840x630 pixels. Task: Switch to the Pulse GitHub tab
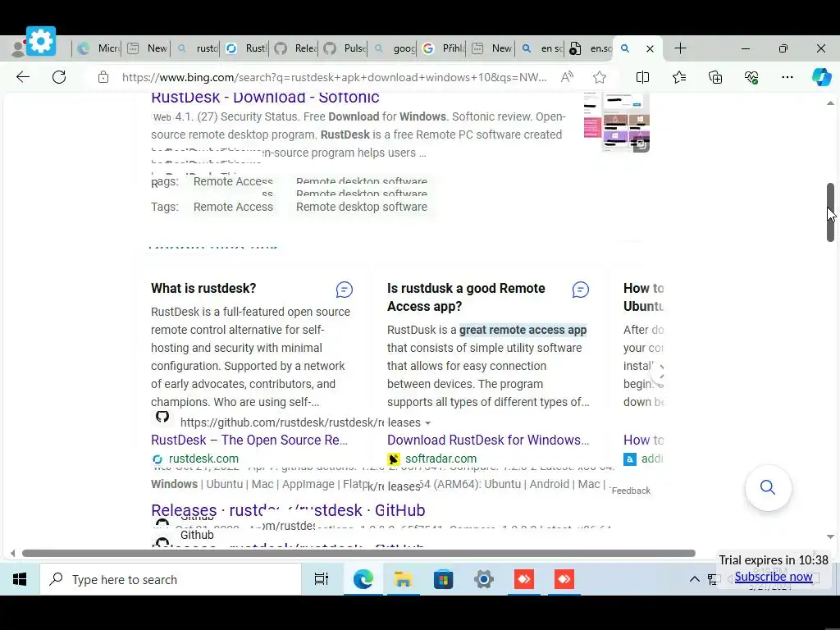tap(345, 48)
